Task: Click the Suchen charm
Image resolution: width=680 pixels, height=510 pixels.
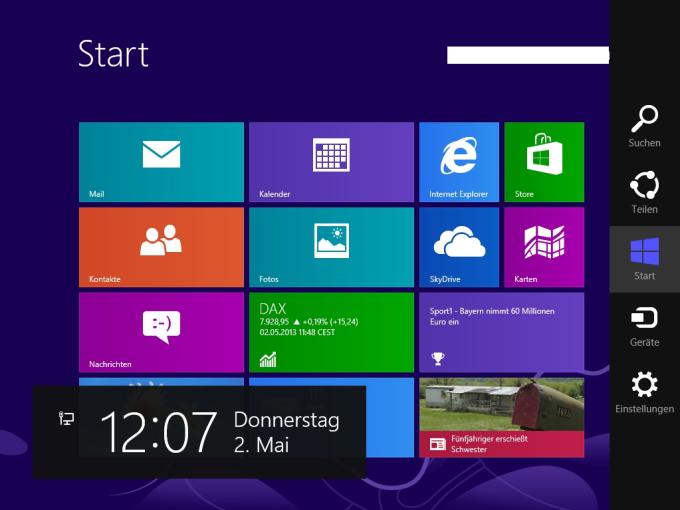Action: pyautogui.click(x=644, y=126)
